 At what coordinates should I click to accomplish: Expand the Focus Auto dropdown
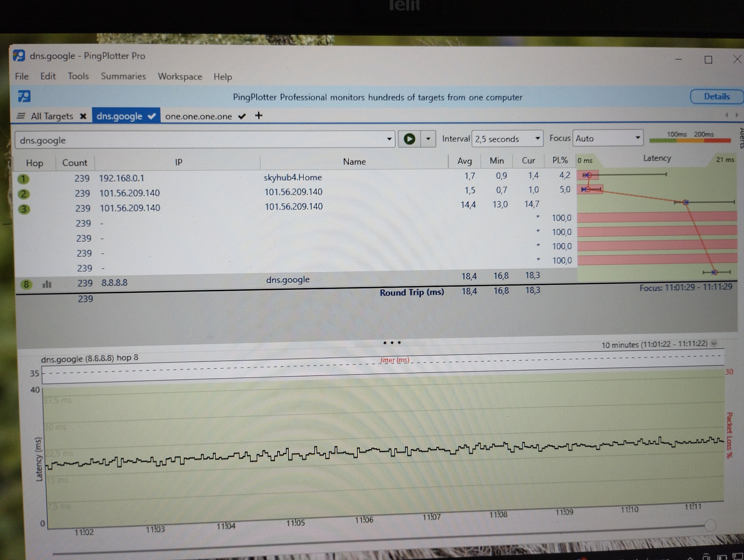[x=608, y=138]
